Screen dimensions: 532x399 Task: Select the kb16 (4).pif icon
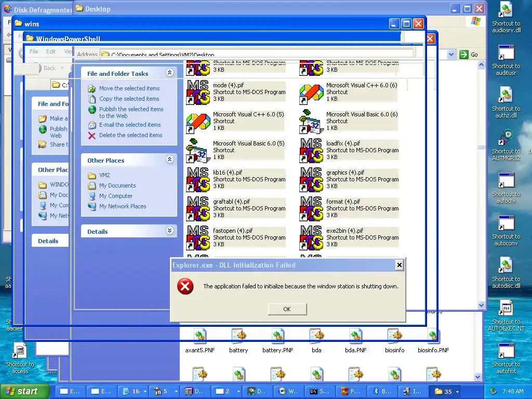point(198,179)
